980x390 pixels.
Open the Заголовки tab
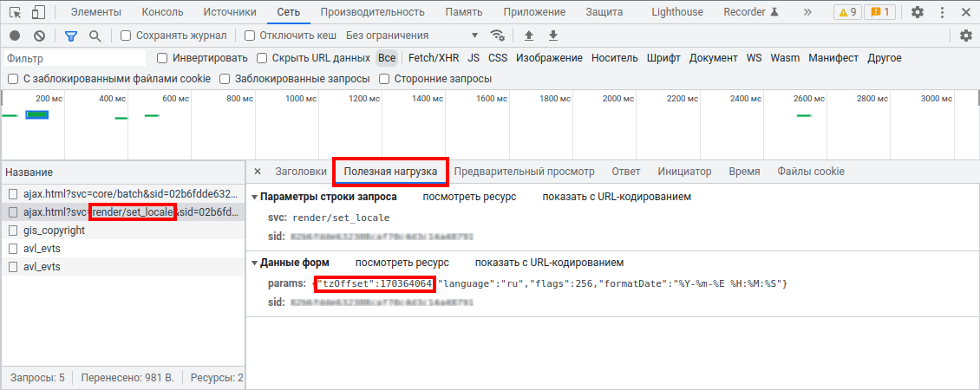click(301, 172)
